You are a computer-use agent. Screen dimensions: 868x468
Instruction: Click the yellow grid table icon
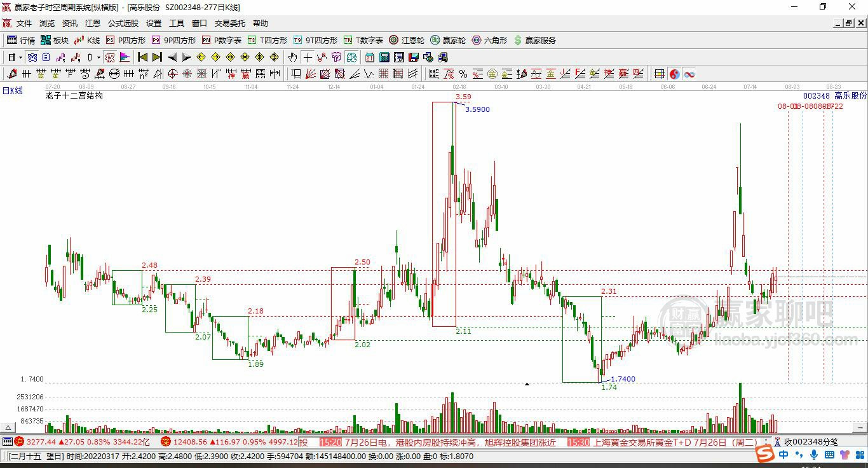pos(660,74)
